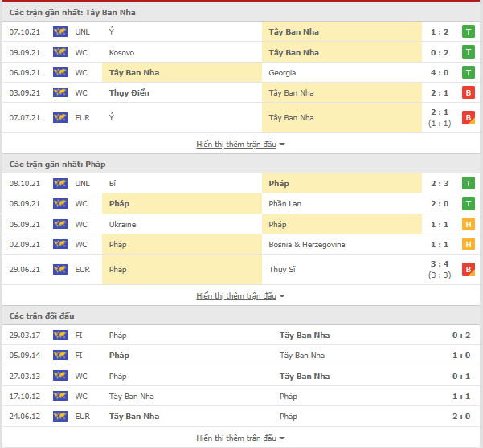This screenshot has width=483, height=448.
Task: Open the Georgia team in the 06.09.21 row
Action: (282, 73)
